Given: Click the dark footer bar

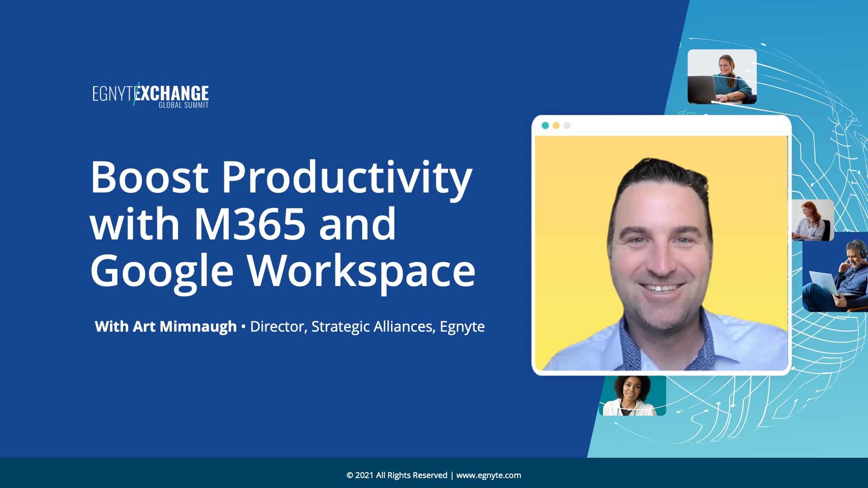Looking at the screenshot, I should click(181, 474).
